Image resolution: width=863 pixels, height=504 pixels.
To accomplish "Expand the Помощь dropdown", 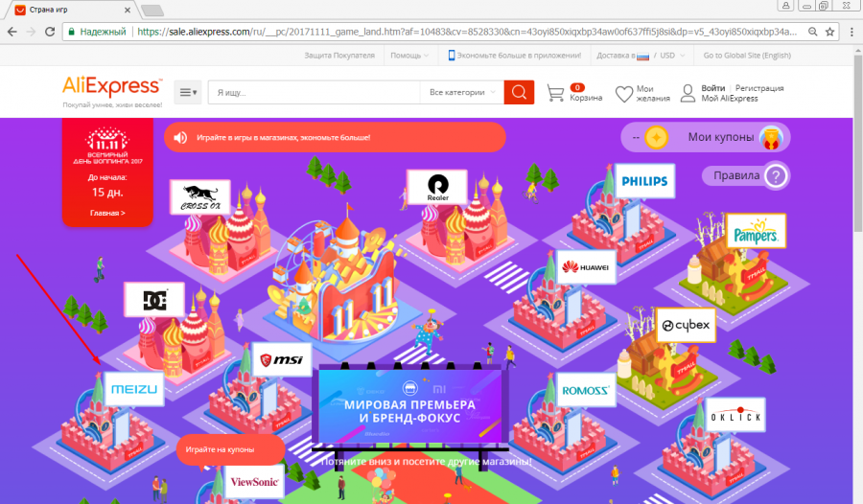I will (409, 56).
